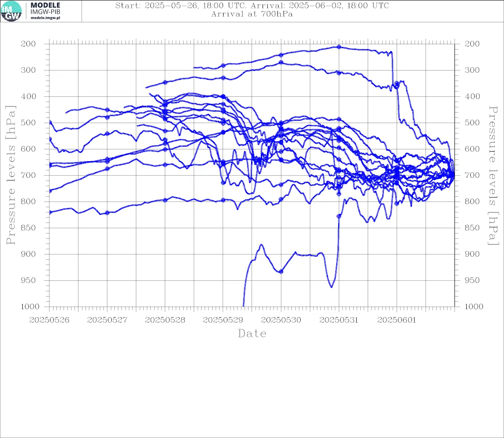Click the 20250529 date tick label
504x438 pixels.
pyautogui.click(x=223, y=320)
